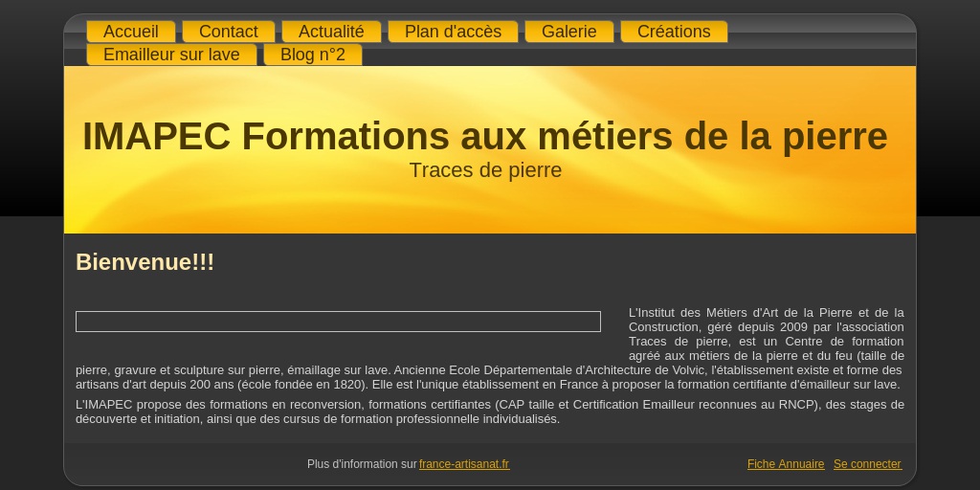980x490 pixels.
Task: Open the Galerie tab
Action: coord(568,32)
